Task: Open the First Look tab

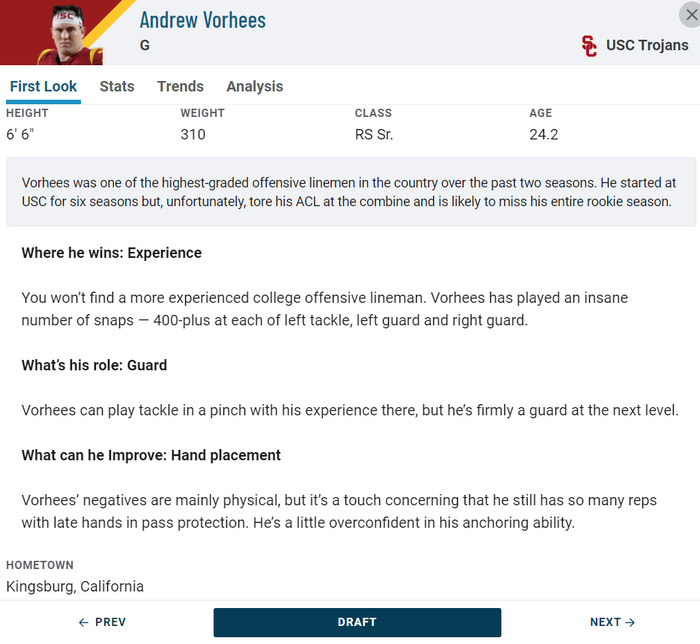Action: (x=43, y=86)
